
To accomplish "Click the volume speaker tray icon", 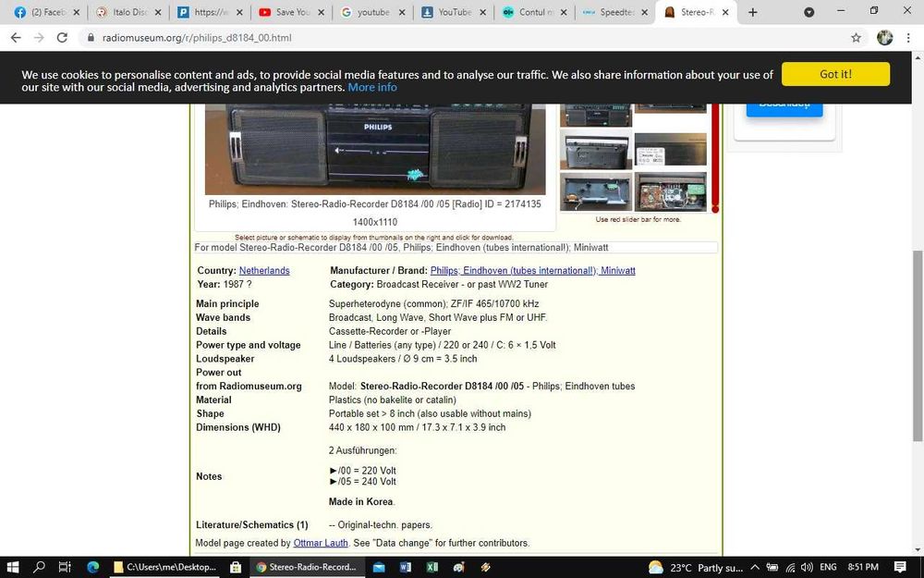I will (x=808, y=568).
